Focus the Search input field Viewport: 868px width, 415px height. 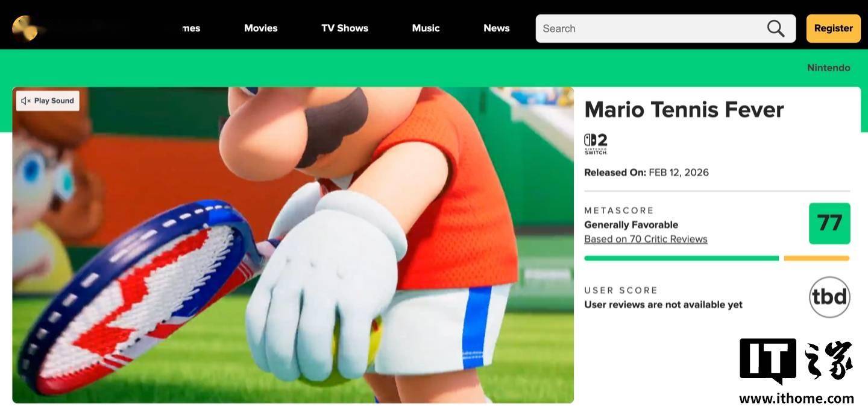pos(651,28)
